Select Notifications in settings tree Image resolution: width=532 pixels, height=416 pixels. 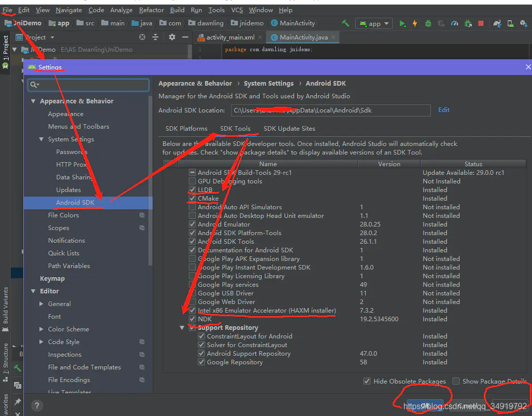pos(66,241)
